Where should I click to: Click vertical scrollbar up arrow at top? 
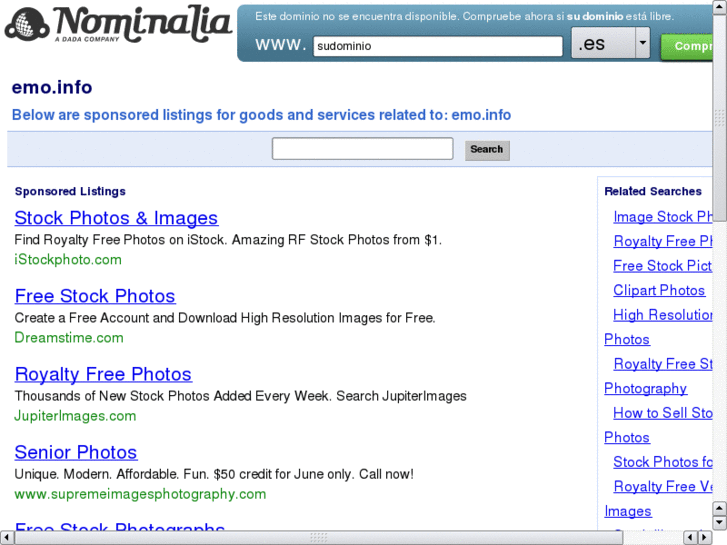click(720, 8)
